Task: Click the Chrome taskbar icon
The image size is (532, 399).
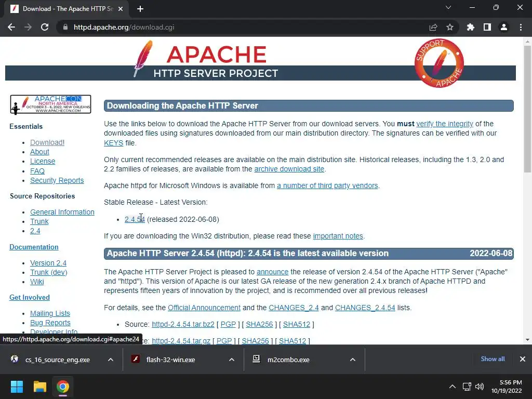Action: click(x=63, y=387)
